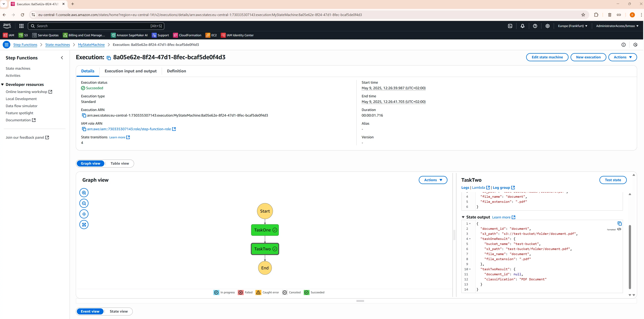Select the TaskTwo node in the graph
644x319 pixels.
[265, 249]
